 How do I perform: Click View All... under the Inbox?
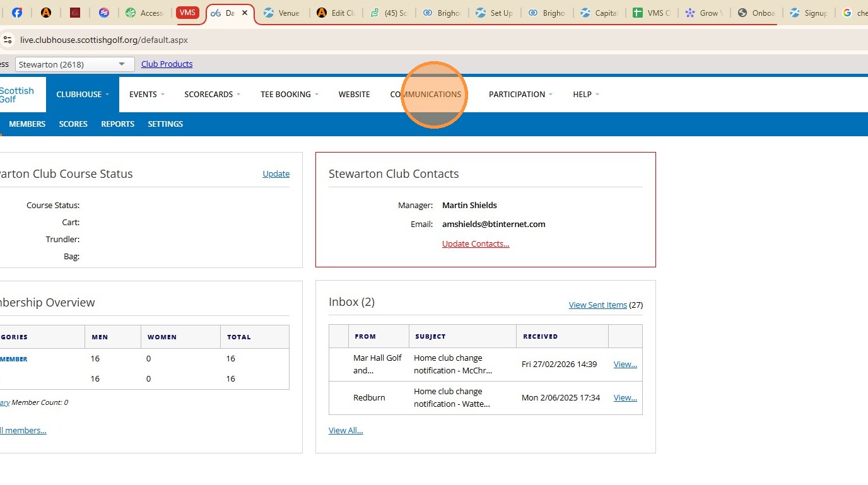point(346,431)
